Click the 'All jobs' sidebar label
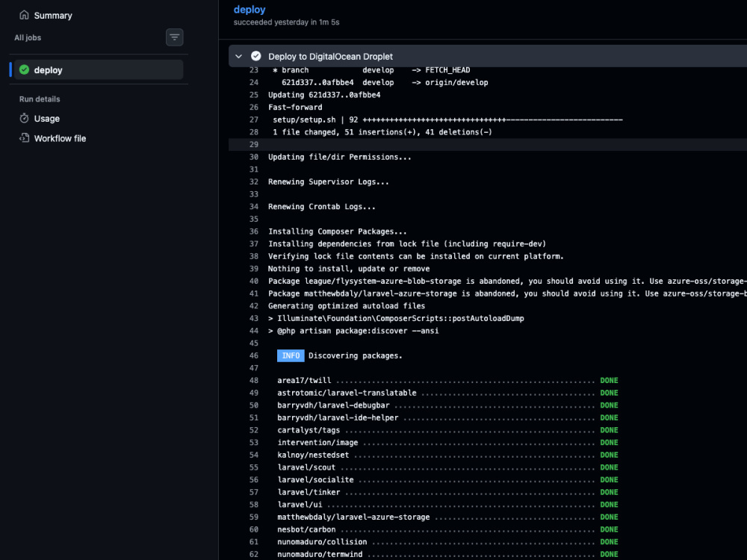This screenshot has width=747, height=560. click(28, 37)
